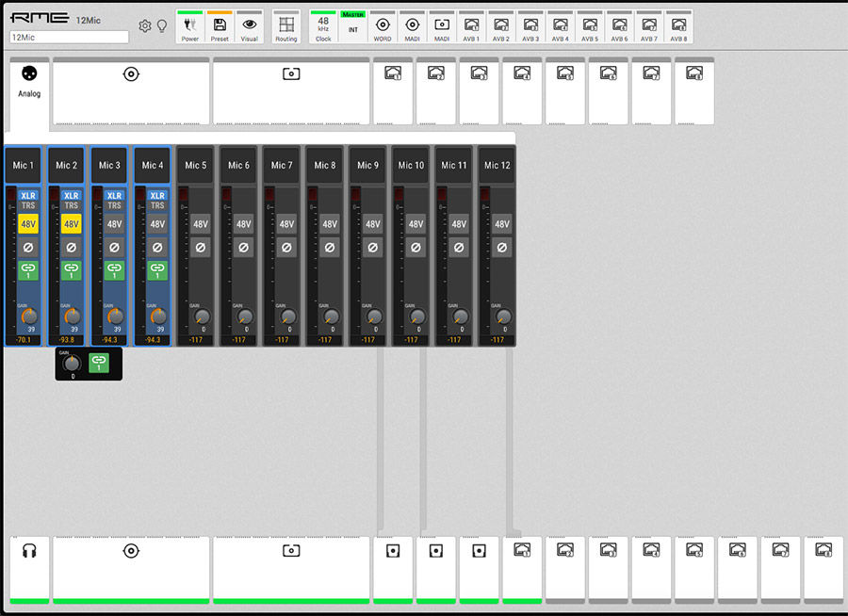The height and width of the screenshot is (616, 848).
Task: Expand the MADI coaxial input panel
Action: coord(131,91)
